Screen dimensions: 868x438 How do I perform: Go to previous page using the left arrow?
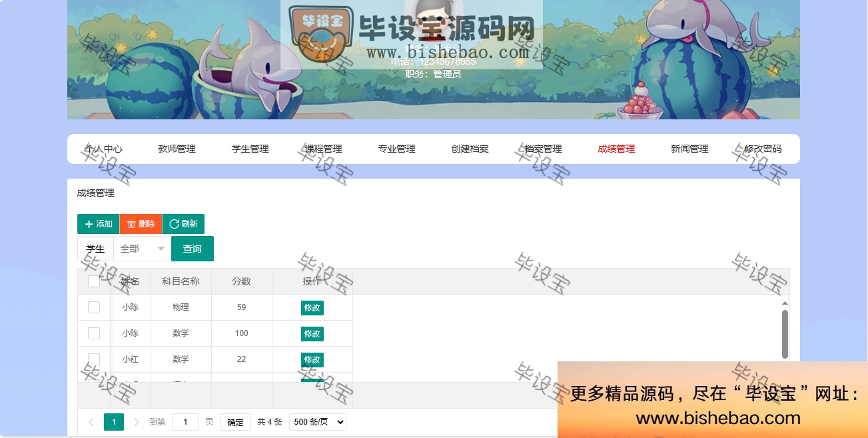click(x=91, y=422)
